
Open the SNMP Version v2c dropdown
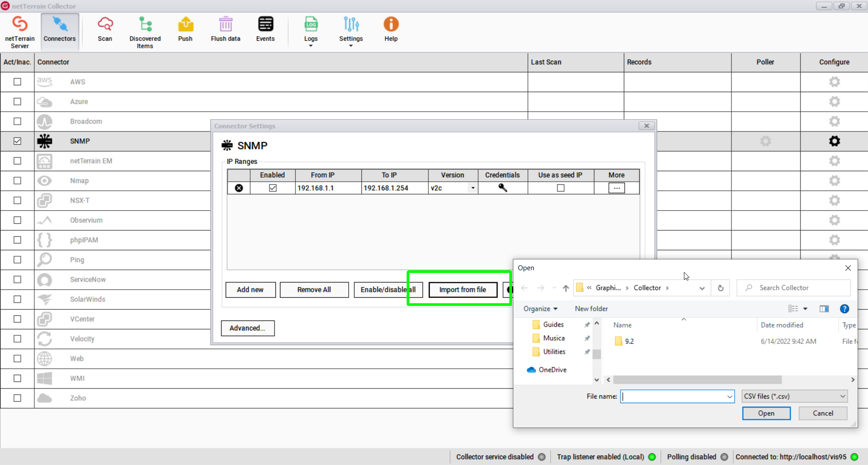(473, 188)
